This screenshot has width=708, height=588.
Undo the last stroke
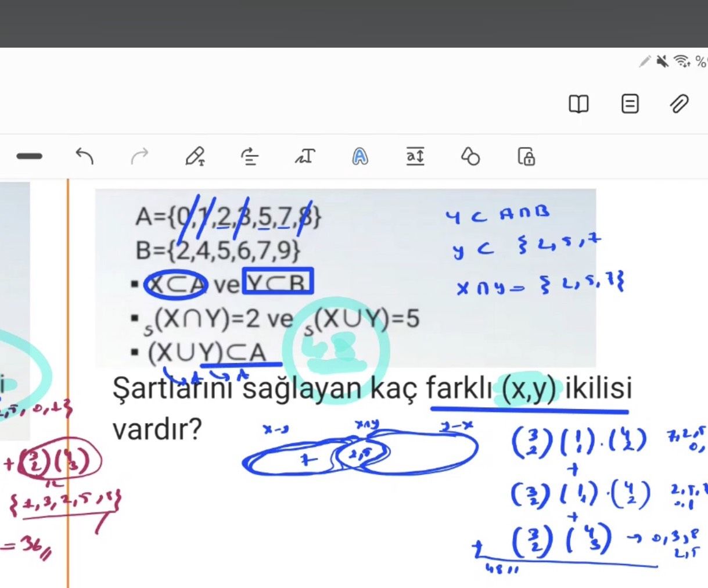point(85,156)
